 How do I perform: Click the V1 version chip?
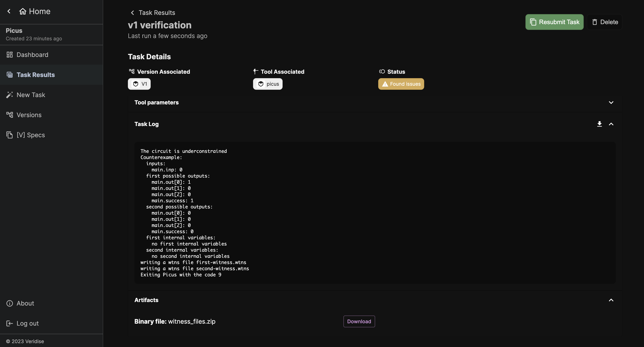click(139, 84)
